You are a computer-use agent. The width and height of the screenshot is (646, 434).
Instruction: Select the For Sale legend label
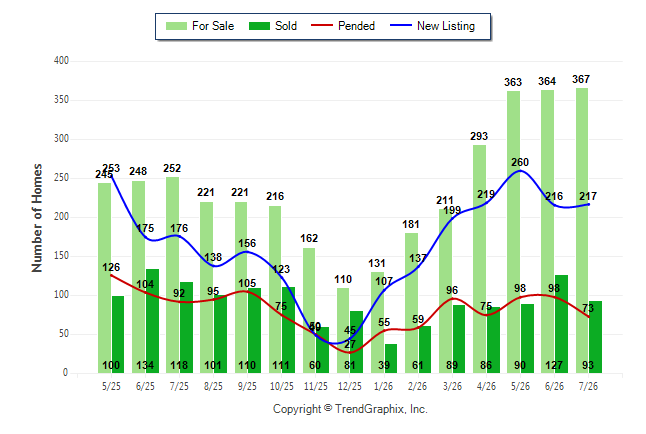(x=213, y=26)
